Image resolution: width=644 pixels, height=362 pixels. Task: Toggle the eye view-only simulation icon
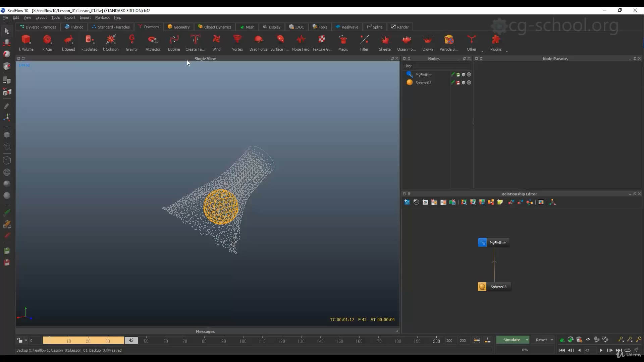pos(588,340)
